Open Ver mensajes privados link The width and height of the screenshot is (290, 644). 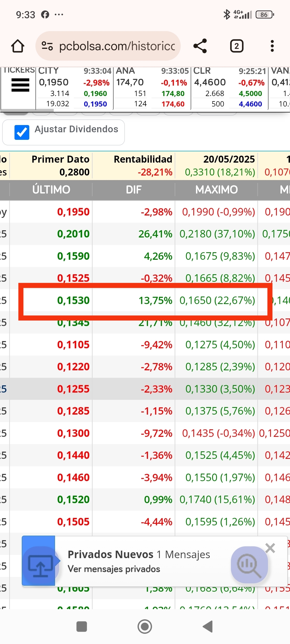tap(114, 569)
